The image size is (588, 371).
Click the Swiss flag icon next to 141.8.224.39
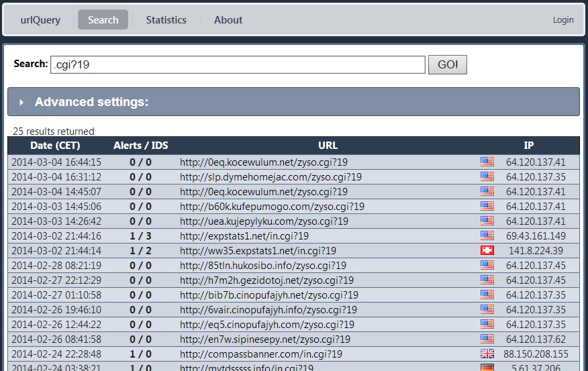pyautogui.click(x=487, y=250)
